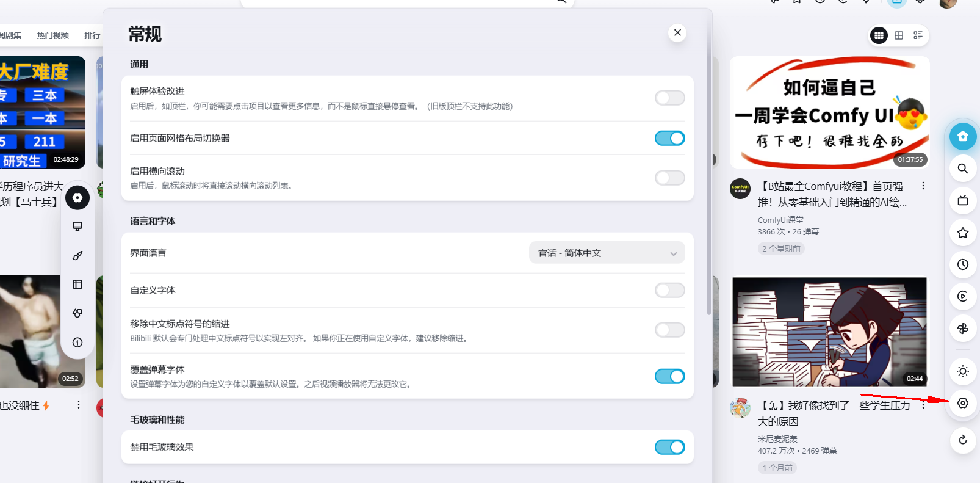This screenshot has height=483, width=980.
Task: Disable 禁用毛玻璃效果 toggle
Action: [670, 447]
